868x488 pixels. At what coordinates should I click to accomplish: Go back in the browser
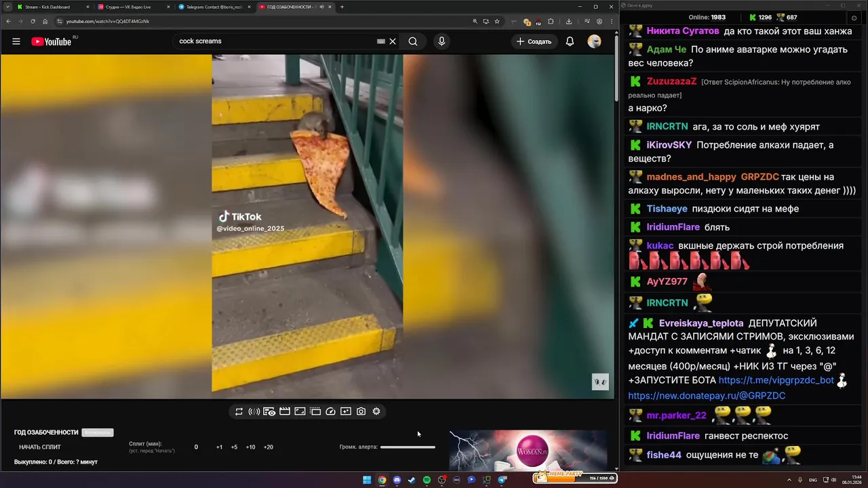coord(8,21)
